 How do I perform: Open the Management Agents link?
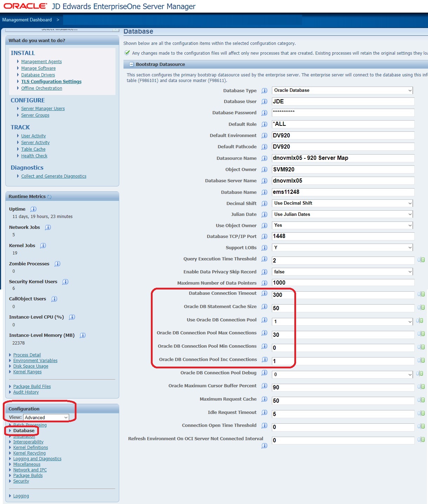(41, 62)
